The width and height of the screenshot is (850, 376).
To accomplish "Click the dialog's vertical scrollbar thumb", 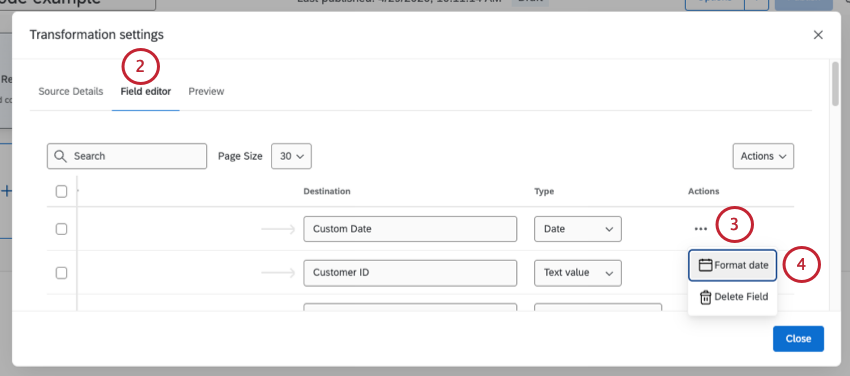I will click(835, 83).
